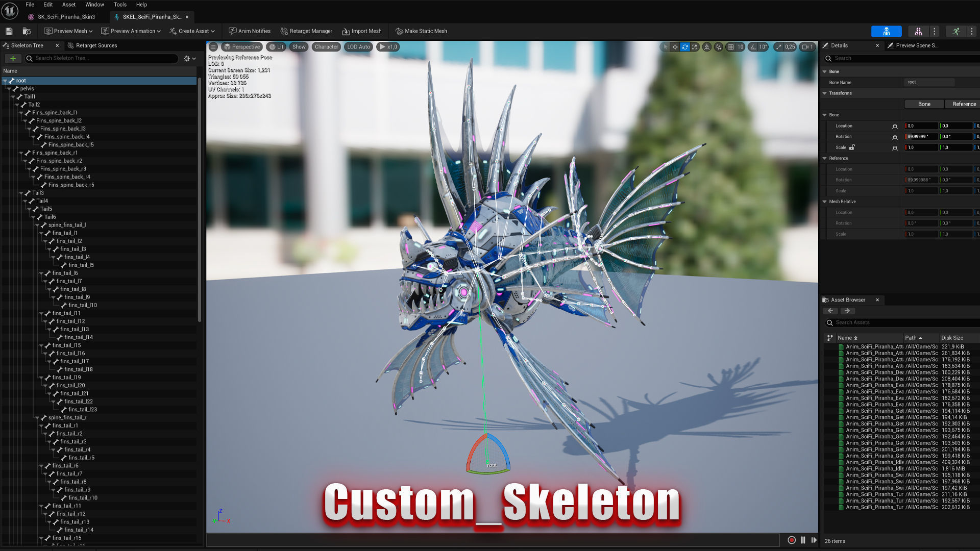Collapse the Transforms section in Details

[824, 93]
